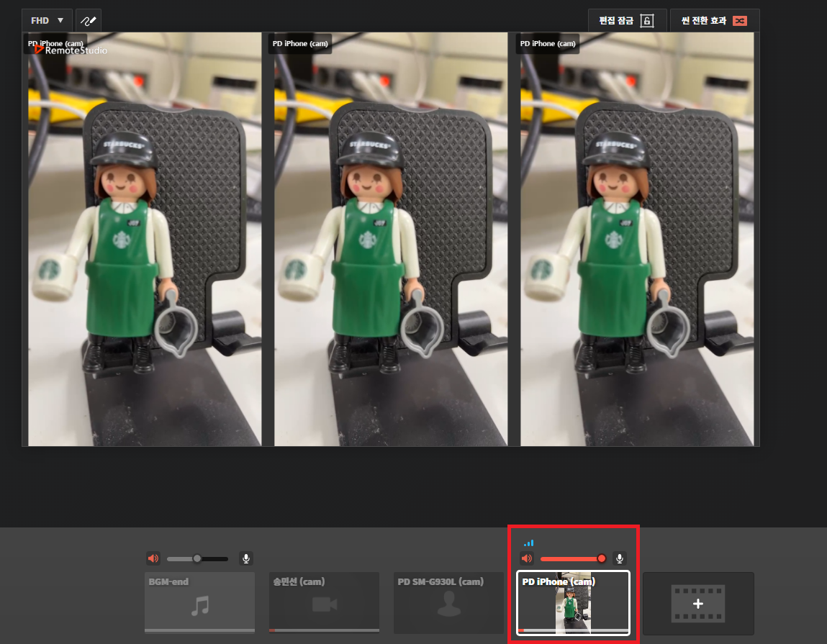827x644 pixels.
Task: Click the rightmost PD iPhone preview pane
Action: pos(637,239)
